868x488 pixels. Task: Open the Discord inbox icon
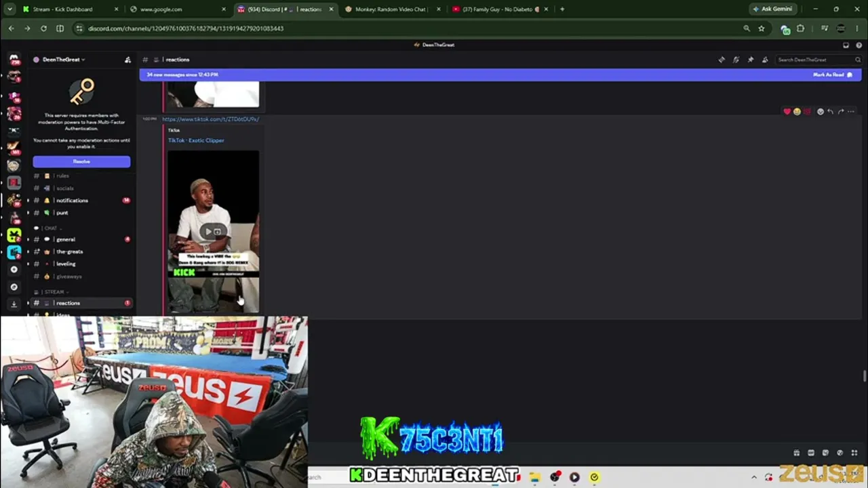tap(846, 45)
